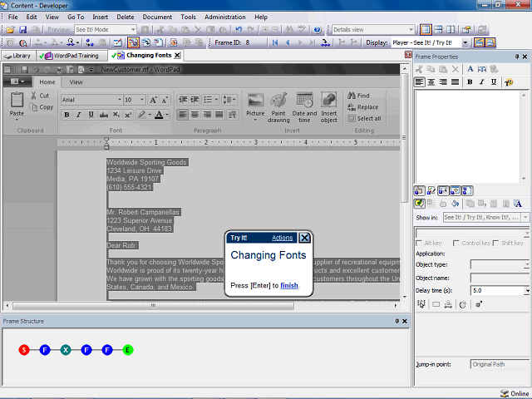Click the Actions link in bubble

coord(283,238)
